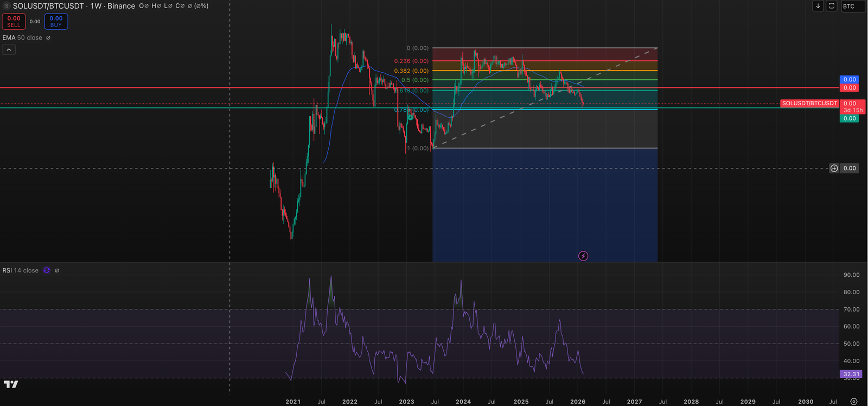The height and width of the screenshot is (406, 868).
Task: Click the TradingView logo
Action: [x=11, y=384]
